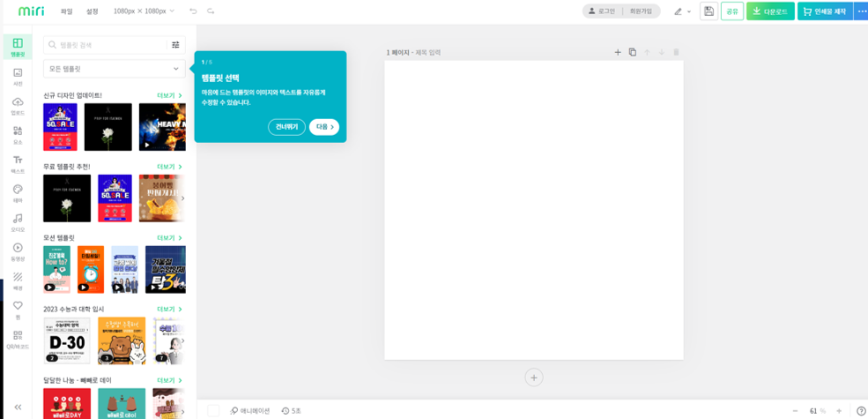This screenshot has height=419, width=868.
Task: Select the How to? motion template thumbnail
Action: [57, 269]
